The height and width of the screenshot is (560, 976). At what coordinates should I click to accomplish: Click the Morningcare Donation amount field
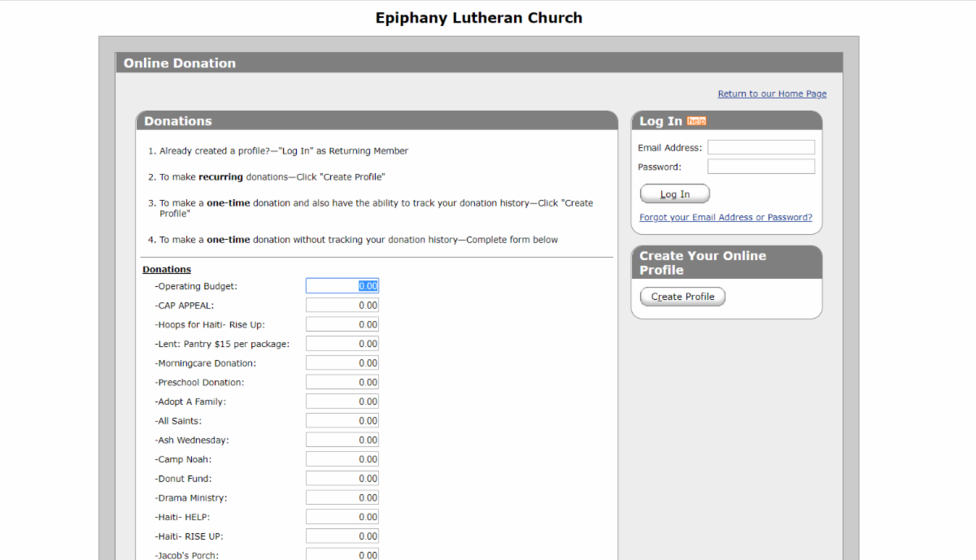click(342, 363)
